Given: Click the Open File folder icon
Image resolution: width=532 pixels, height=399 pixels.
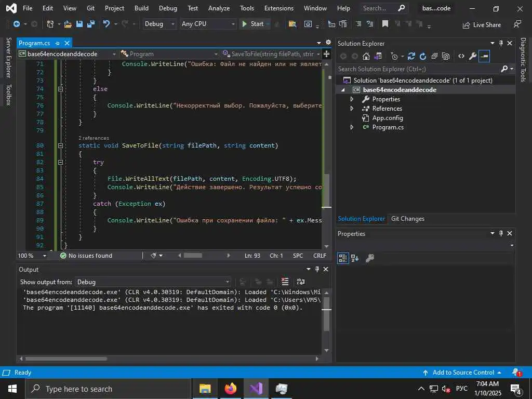Looking at the screenshot, I should (x=68, y=24).
